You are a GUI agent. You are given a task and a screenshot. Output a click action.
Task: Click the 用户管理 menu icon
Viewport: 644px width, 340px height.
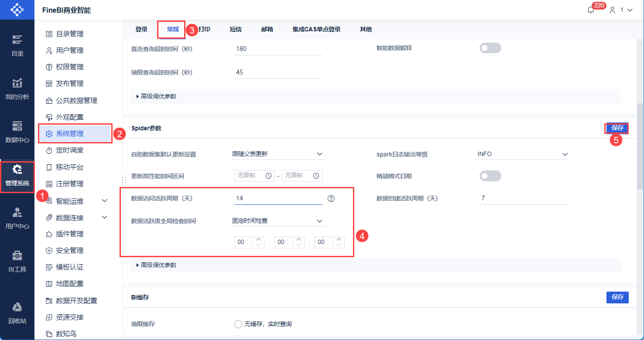coord(49,51)
